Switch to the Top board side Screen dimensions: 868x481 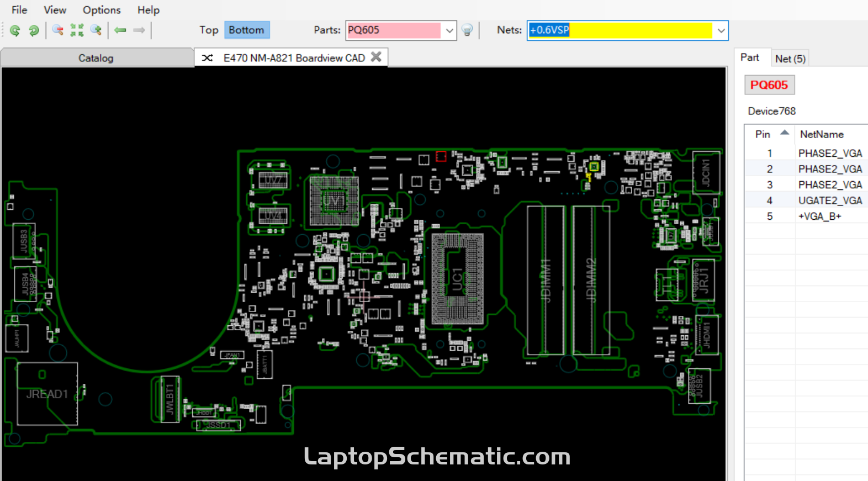point(209,30)
